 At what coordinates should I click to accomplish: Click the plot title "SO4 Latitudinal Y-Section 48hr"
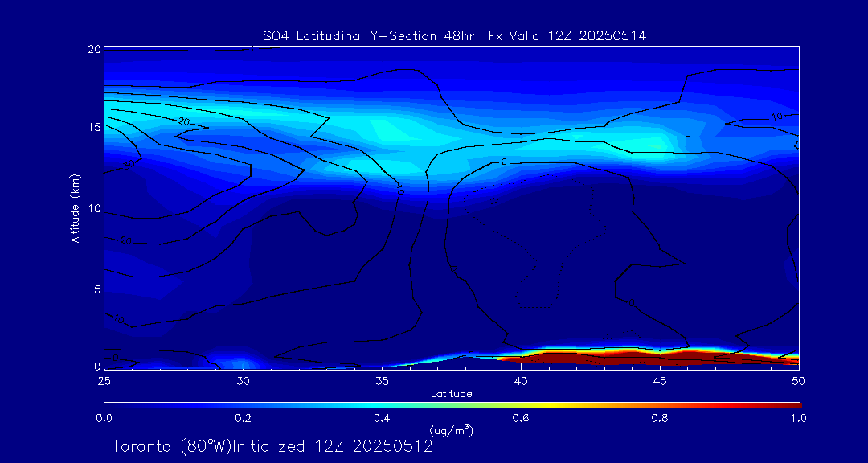(x=371, y=36)
